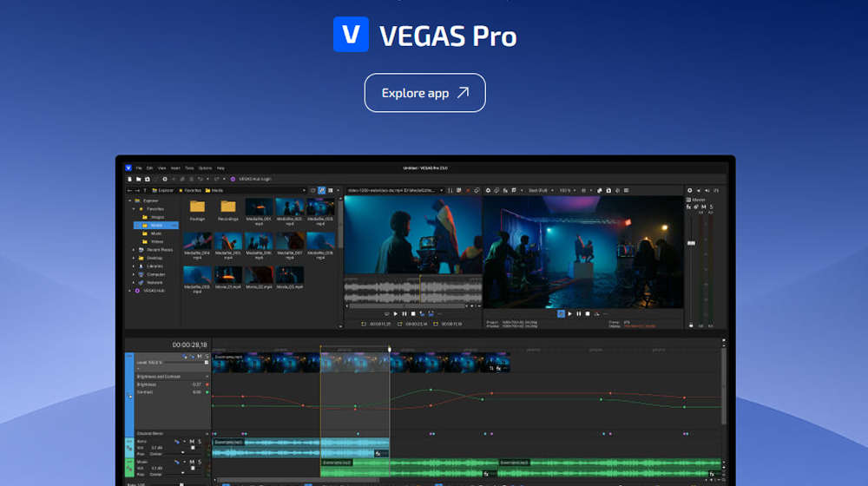Screen dimensions: 868x486
Task: Select the Movie_02.mp4 thumbnail
Action: click(x=259, y=278)
